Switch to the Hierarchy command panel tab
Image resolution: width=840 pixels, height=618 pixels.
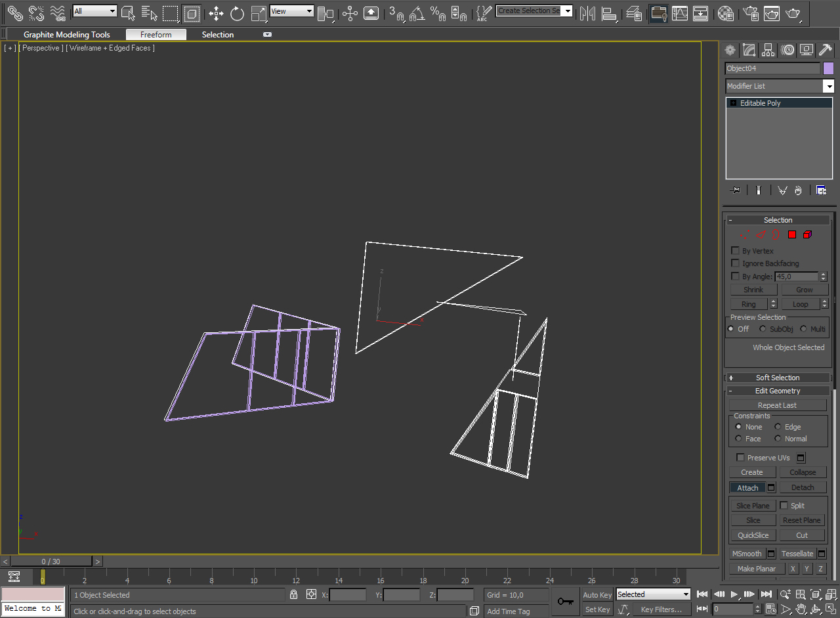[768, 50]
